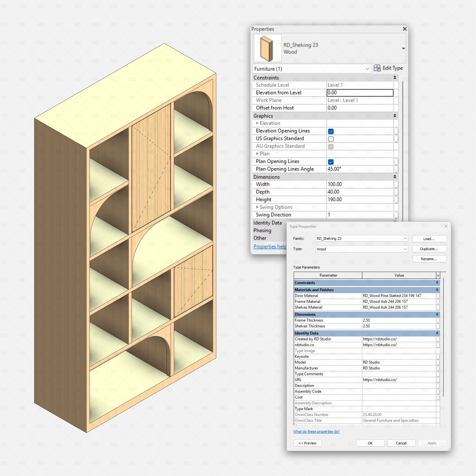Click the Other section header
The image size is (476, 476).
click(x=260, y=238)
